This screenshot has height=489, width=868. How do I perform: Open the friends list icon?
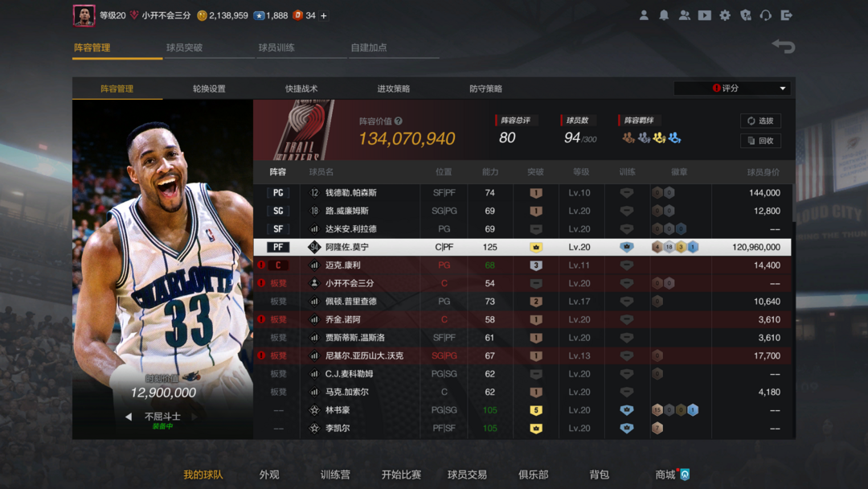coord(684,15)
